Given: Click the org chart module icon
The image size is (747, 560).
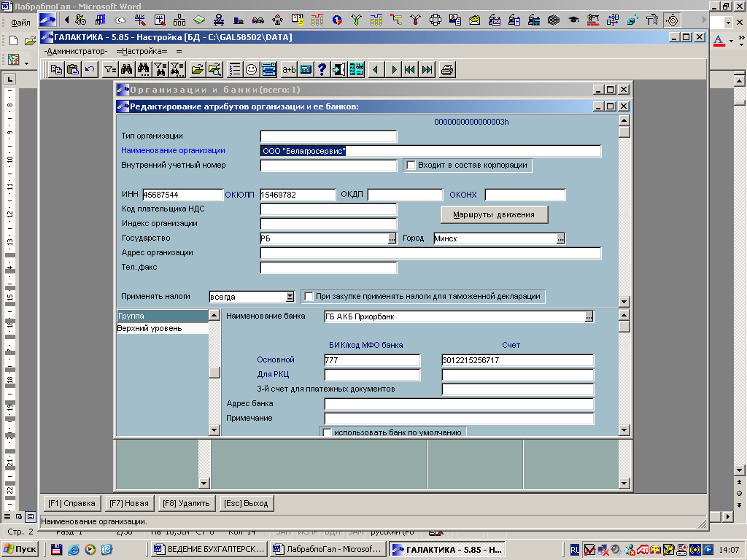Looking at the screenshot, I should pos(179,20).
